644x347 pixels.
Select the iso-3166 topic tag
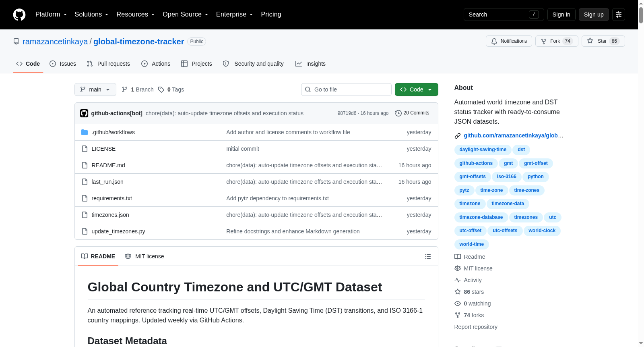point(506,177)
